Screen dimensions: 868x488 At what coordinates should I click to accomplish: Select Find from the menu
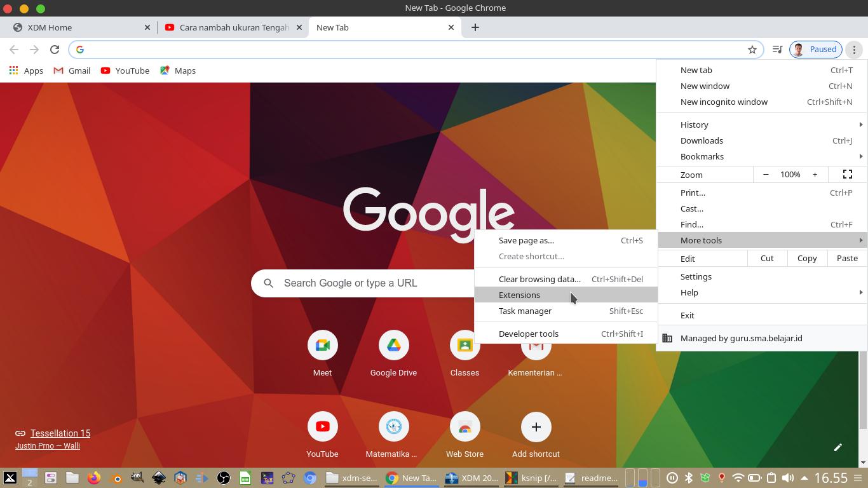pos(762,224)
